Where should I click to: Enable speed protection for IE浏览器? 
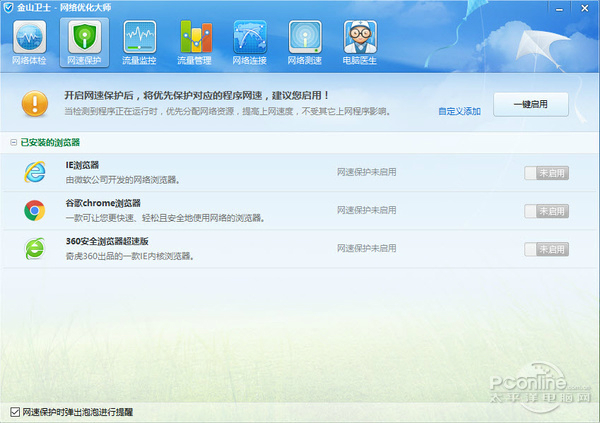pyautogui.click(x=546, y=173)
